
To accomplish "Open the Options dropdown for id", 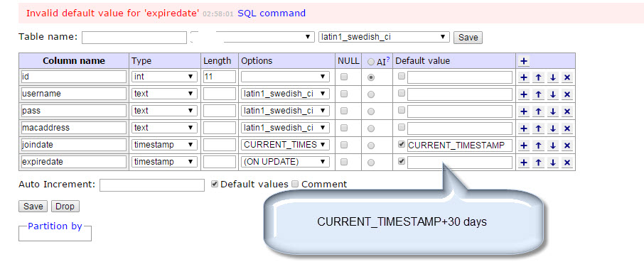I will tap(285, 77).
